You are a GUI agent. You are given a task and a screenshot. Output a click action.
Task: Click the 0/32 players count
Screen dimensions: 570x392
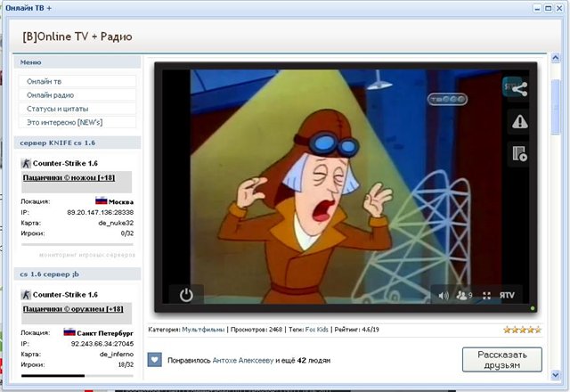pyautogui.click(x=127, y=233)
